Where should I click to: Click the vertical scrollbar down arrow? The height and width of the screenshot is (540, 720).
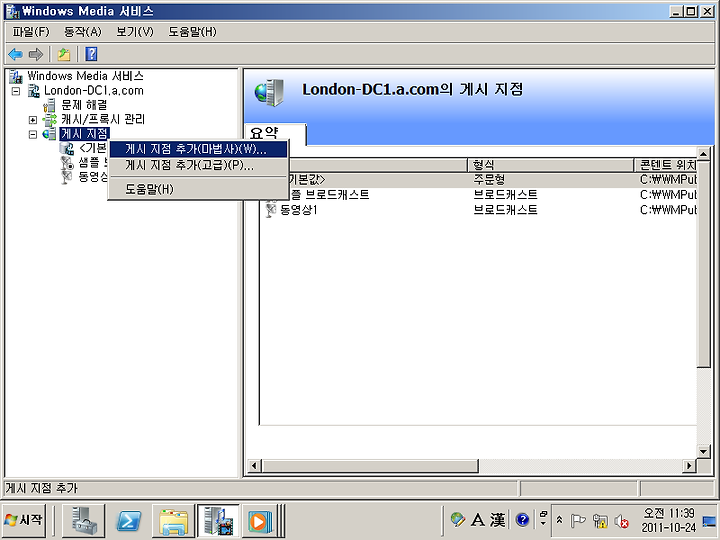click(703, 451)
